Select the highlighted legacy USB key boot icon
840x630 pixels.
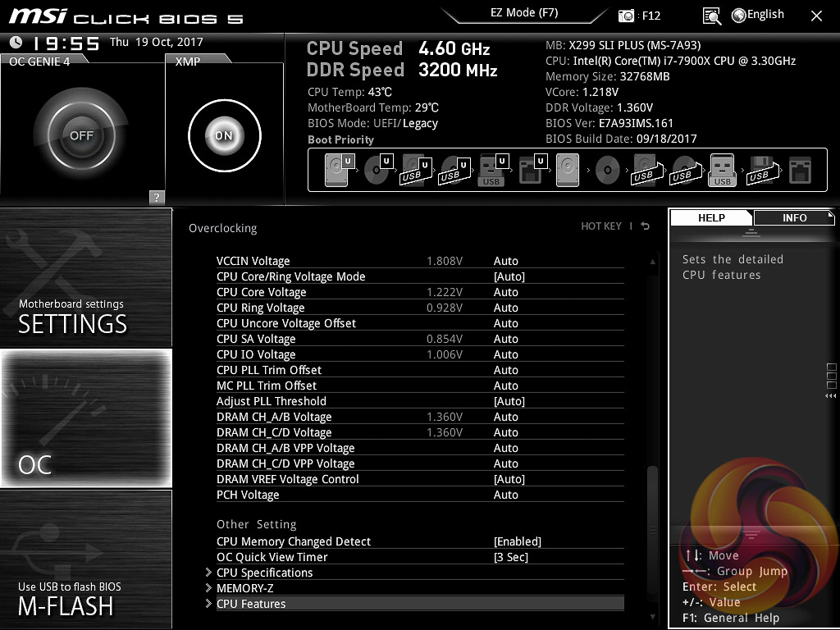click(722, 170)
